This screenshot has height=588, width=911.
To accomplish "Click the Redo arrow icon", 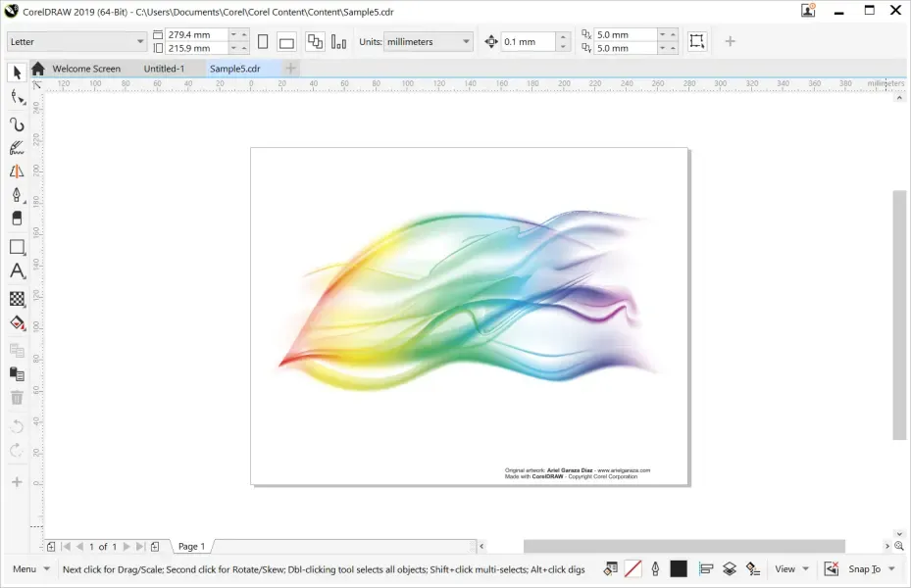I will click(x=17, y=450).
